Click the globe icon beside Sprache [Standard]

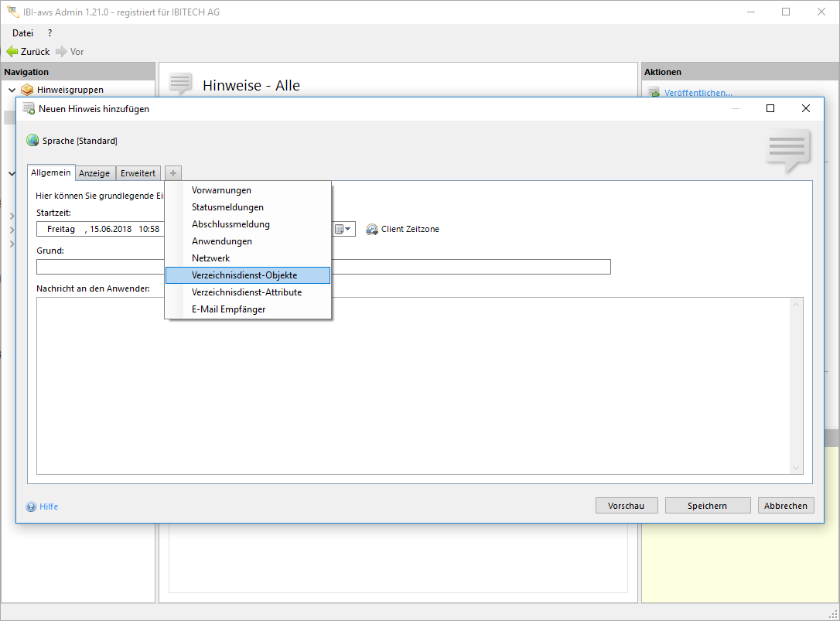coord(32,141)
